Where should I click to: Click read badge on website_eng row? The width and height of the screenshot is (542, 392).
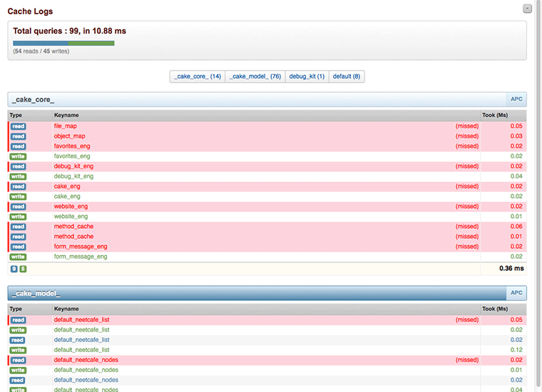click(18, 207)
